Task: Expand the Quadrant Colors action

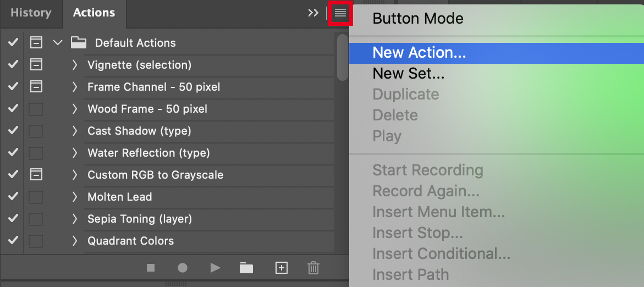Action: click(75, 241)
